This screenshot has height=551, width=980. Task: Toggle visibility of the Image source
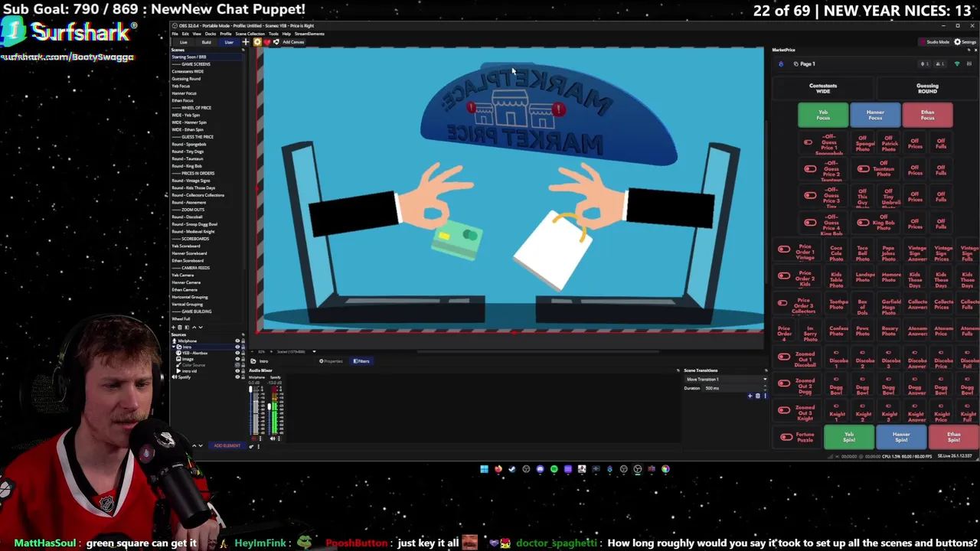pos(237,359)
